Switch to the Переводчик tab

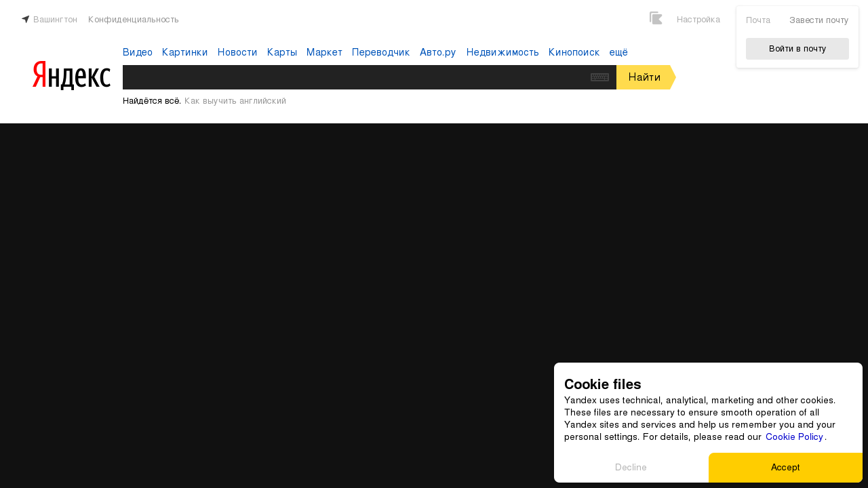[381, 52]
